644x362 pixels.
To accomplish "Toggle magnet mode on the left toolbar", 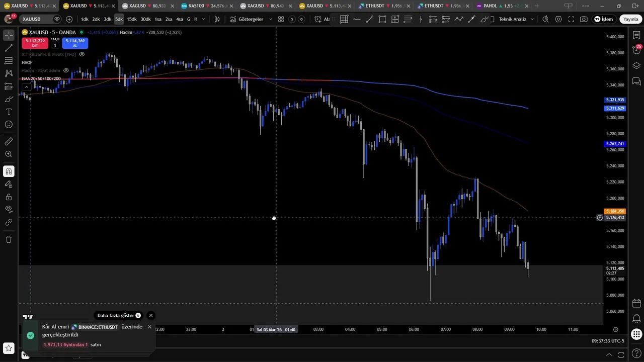I will click(9, 171).
